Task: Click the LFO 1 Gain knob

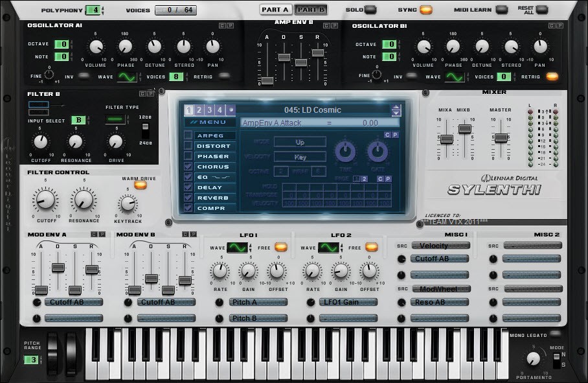Action: coord(248,272)
